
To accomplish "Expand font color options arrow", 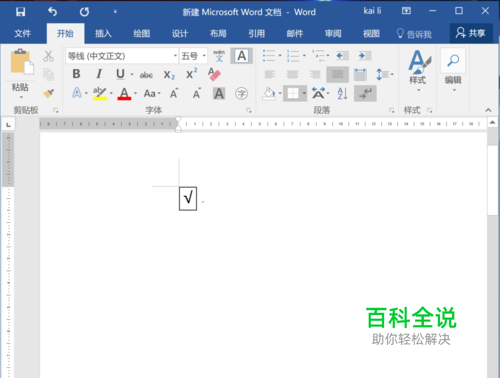I will (136, 93).
